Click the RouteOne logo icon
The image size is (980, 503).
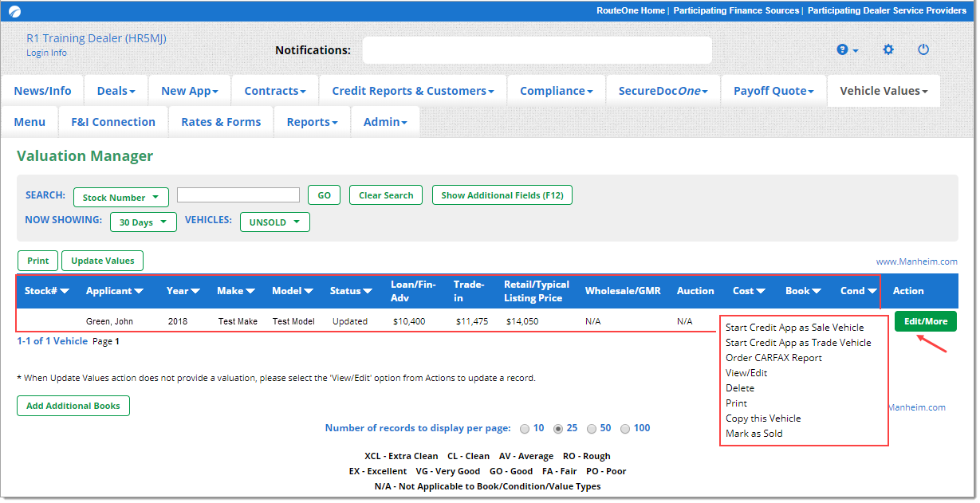pos(15,11)
